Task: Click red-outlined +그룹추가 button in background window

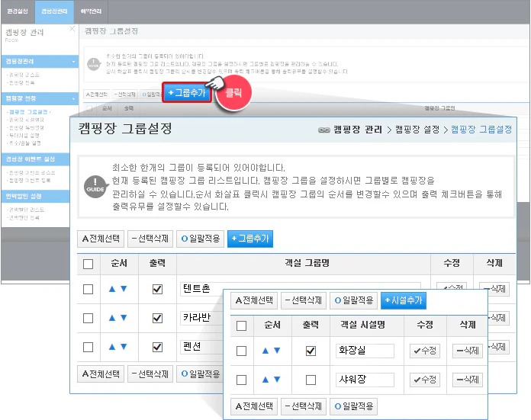Action: 187,92
